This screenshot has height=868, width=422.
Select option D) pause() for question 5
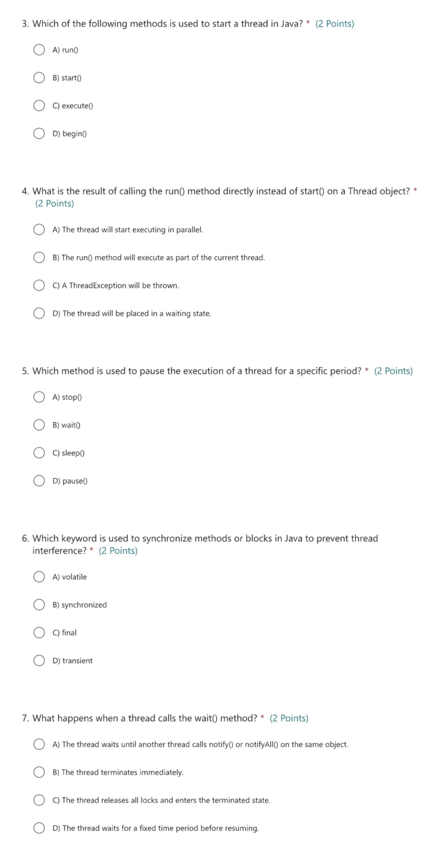coord(39,480)
